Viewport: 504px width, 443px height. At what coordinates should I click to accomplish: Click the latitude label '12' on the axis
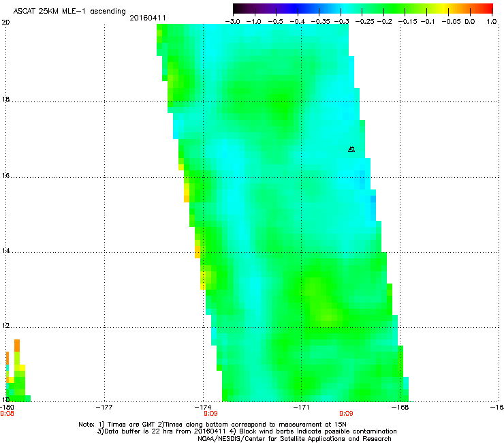[x=5, y=326]
